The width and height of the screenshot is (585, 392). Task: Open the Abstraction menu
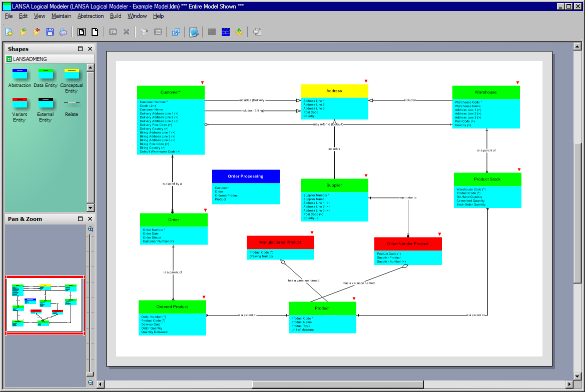tap(91, 16)
